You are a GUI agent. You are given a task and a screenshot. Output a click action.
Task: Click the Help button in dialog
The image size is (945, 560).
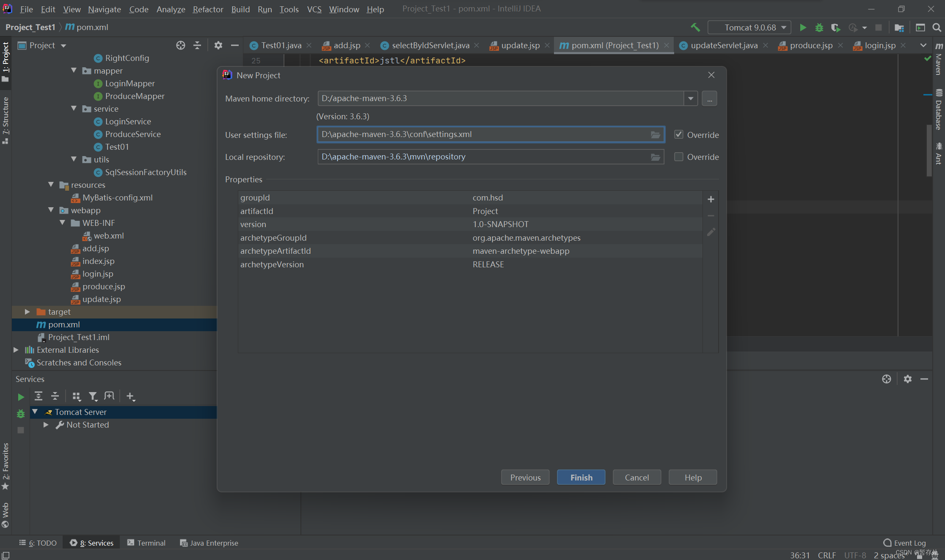pos(693,478)
